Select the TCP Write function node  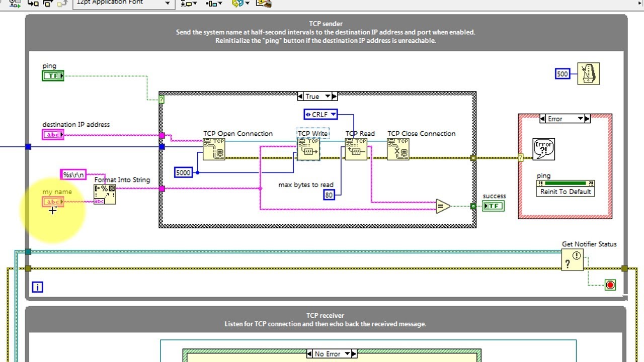tap(308, 149)
